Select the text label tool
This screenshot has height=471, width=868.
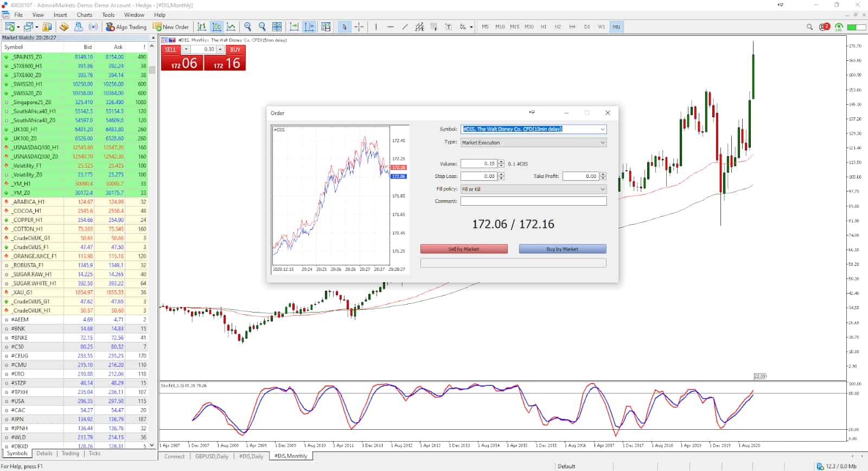448,27
